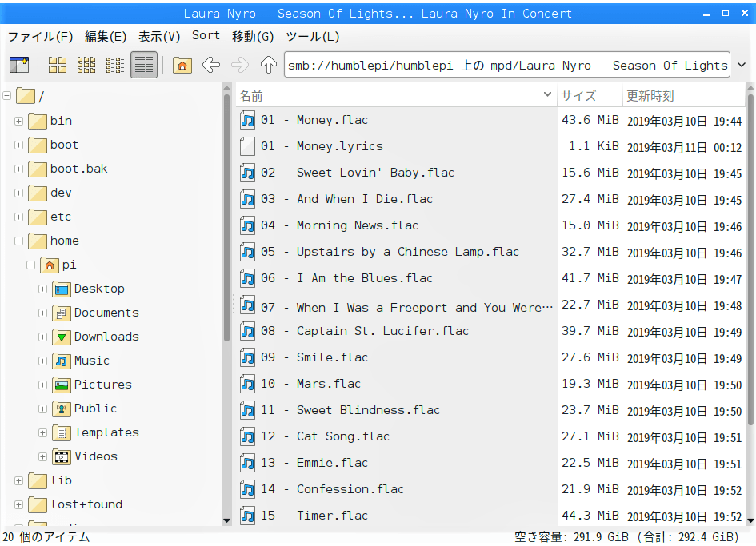Select 02 - Sweet Lovin' Baby.flac icon

pyautogui.click(x=248, y=173)
